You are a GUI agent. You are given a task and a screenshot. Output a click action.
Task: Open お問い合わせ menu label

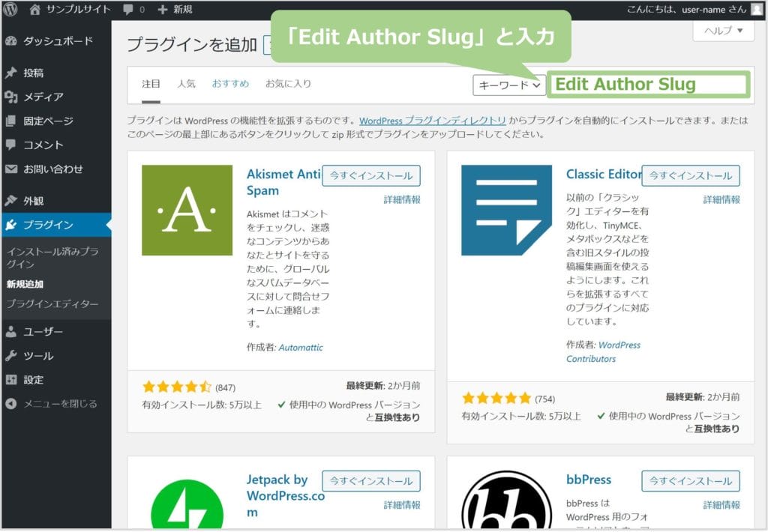pyautogui.click(x=53, y=169)
